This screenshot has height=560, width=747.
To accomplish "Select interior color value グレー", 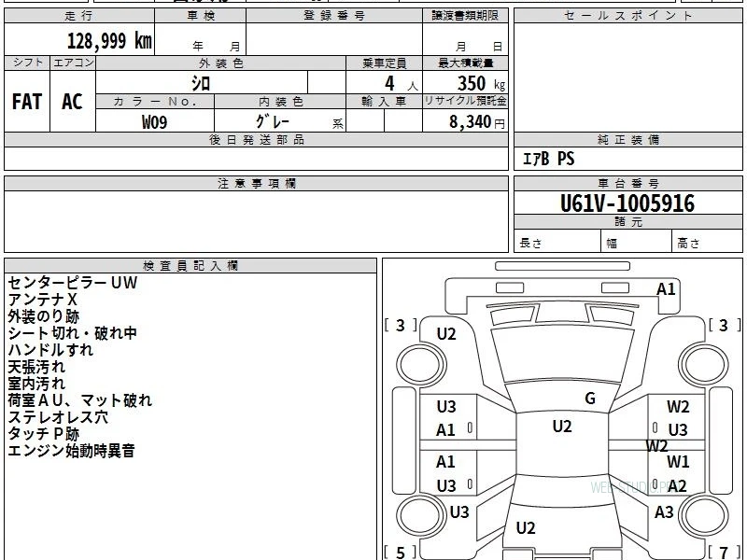I will point(273,121).
